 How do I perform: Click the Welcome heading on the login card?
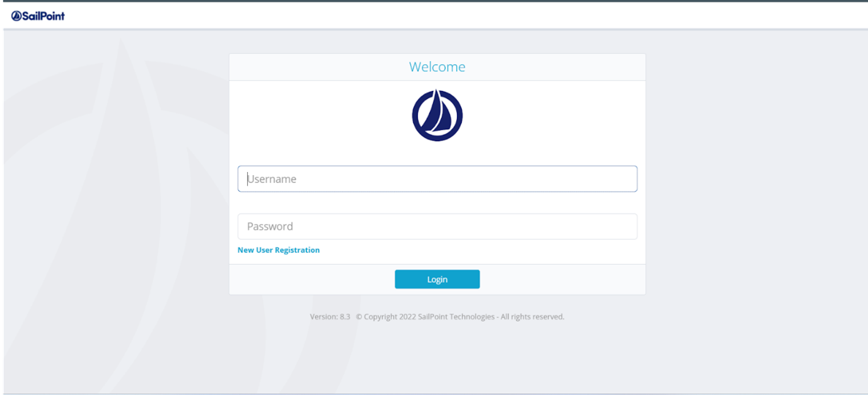(x=437, y=66)
